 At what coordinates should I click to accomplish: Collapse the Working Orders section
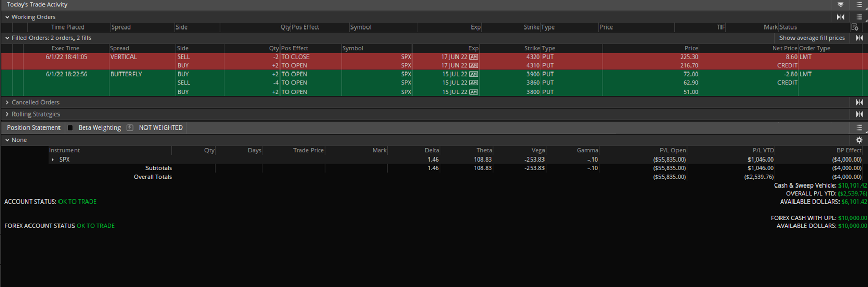7,17
